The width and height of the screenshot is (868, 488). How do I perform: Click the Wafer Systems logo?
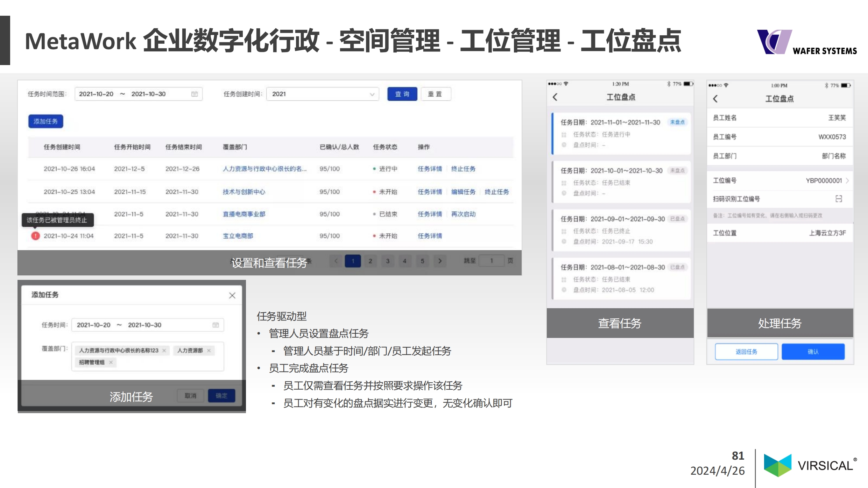[807, 42]
